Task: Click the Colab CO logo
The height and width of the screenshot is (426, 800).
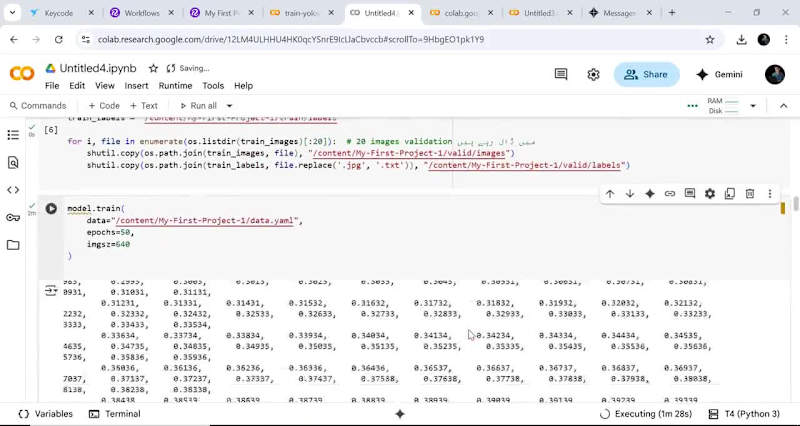Action: [x=22, y=74]
